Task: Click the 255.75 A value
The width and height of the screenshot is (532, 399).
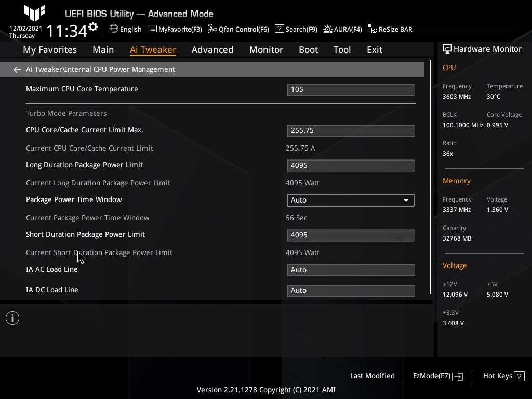Action: 300,148
